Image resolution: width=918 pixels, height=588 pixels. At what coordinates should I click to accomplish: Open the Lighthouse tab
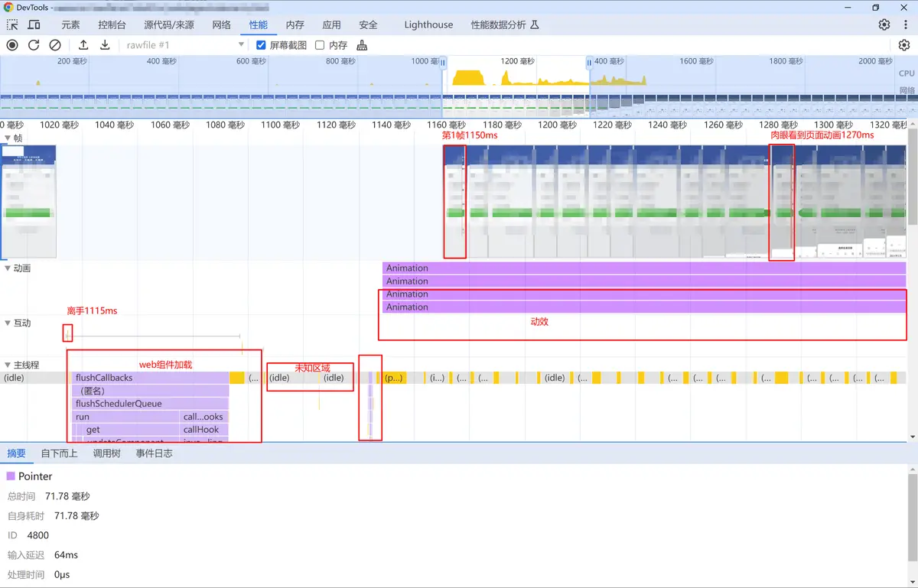point(428,24)
